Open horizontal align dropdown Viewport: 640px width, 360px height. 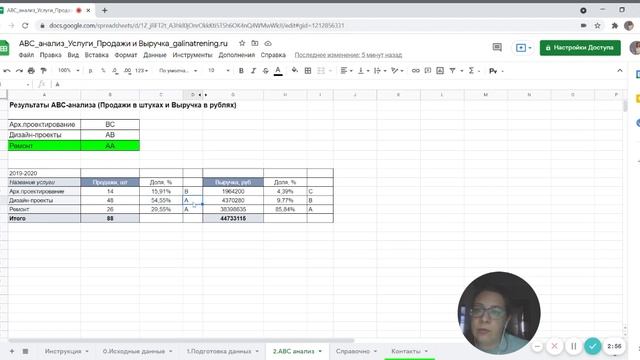point(347,71)
